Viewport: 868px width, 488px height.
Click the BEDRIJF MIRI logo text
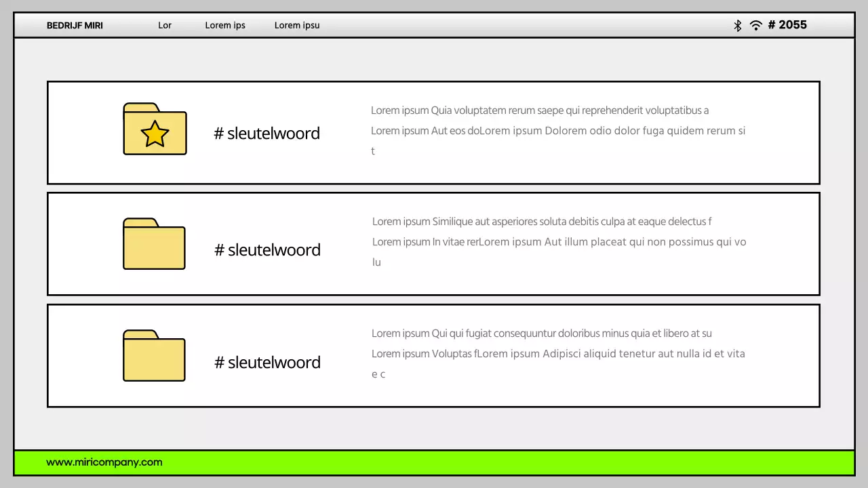tap(75, 25)
